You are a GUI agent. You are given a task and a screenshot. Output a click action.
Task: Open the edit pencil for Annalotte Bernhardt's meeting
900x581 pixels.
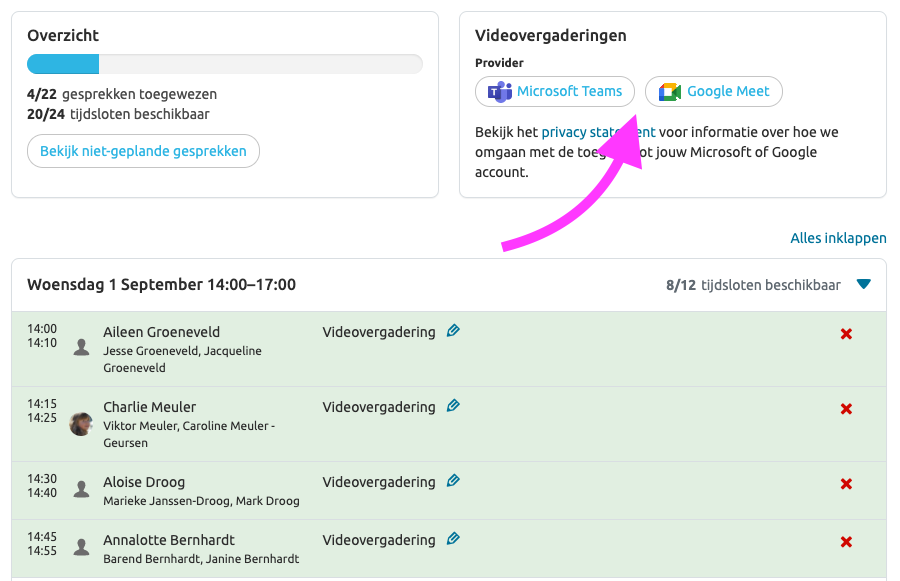point(453,539)
